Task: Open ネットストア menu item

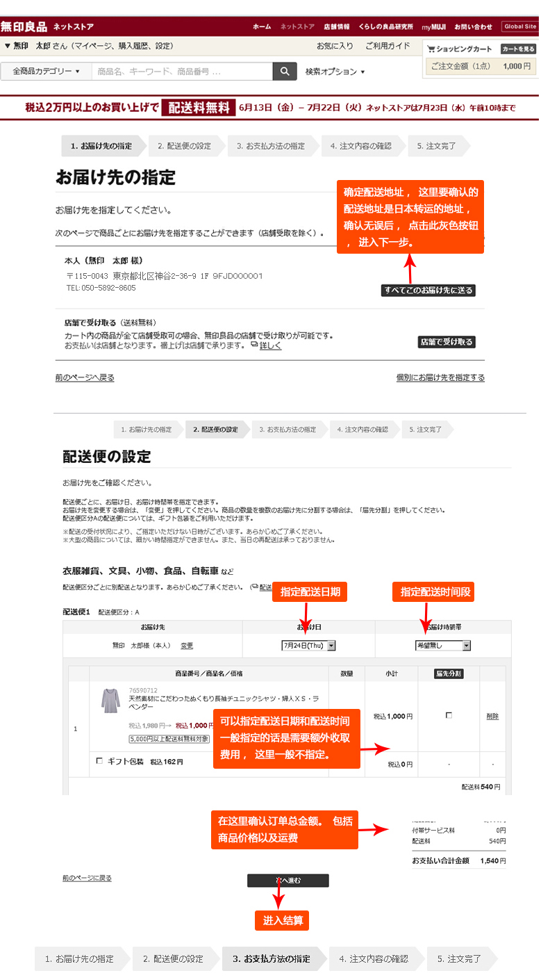Action: click(x=297, y=26)
